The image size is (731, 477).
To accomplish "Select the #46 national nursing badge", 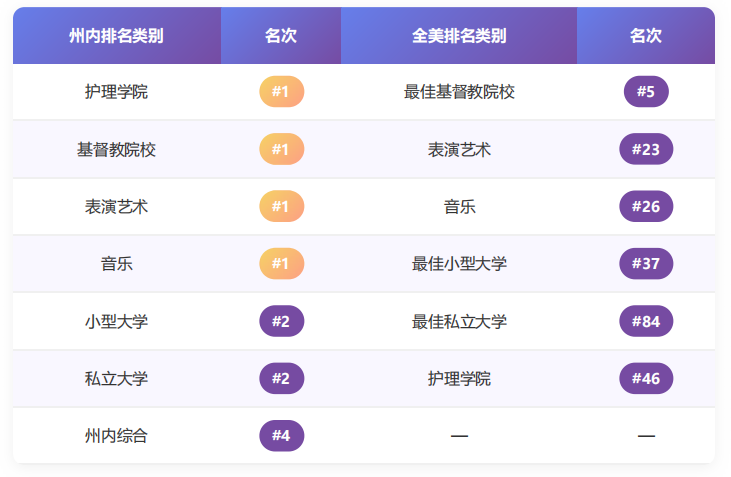I will 646,378.
